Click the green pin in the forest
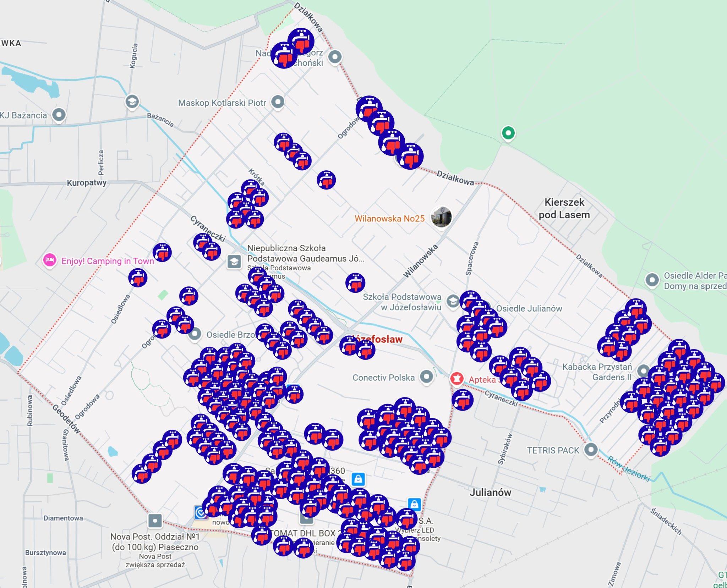 [508, 133]
